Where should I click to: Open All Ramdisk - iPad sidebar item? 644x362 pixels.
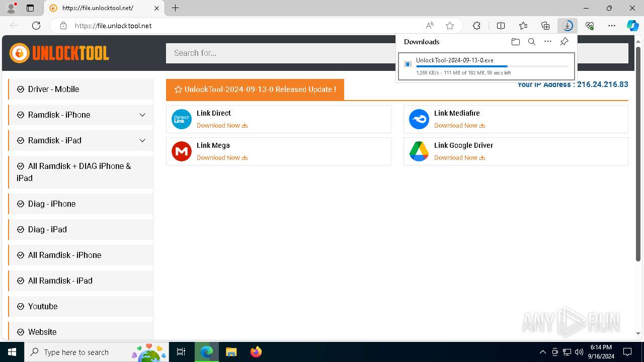[81, 281]
